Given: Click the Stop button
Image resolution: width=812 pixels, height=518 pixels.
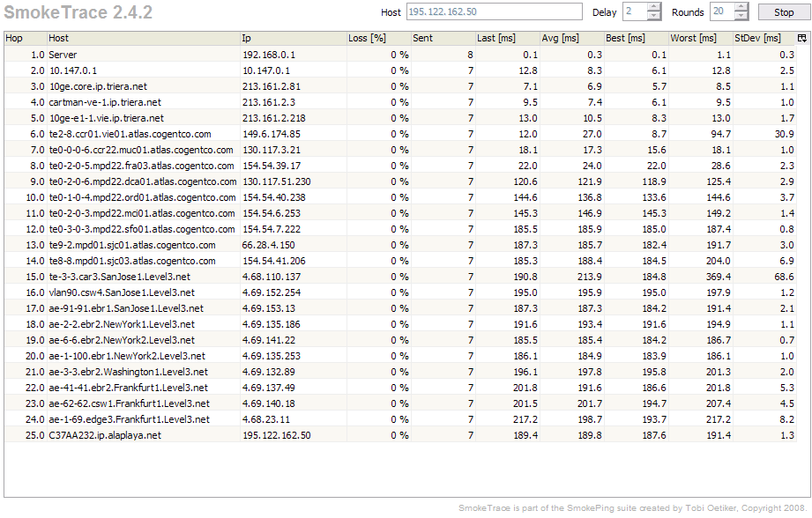Looking at the screenshot, I should point(784,12).
